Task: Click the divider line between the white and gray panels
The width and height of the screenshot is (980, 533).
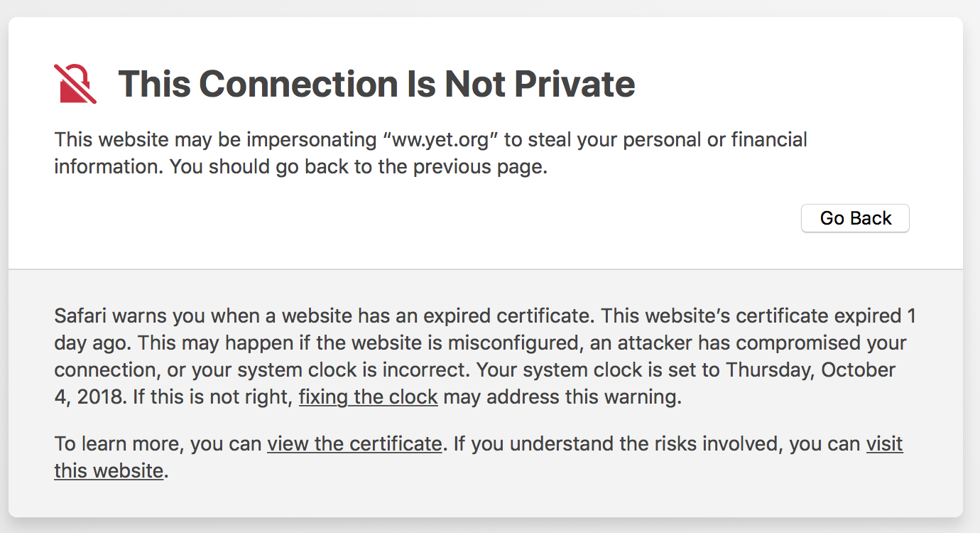Action: 486,269
